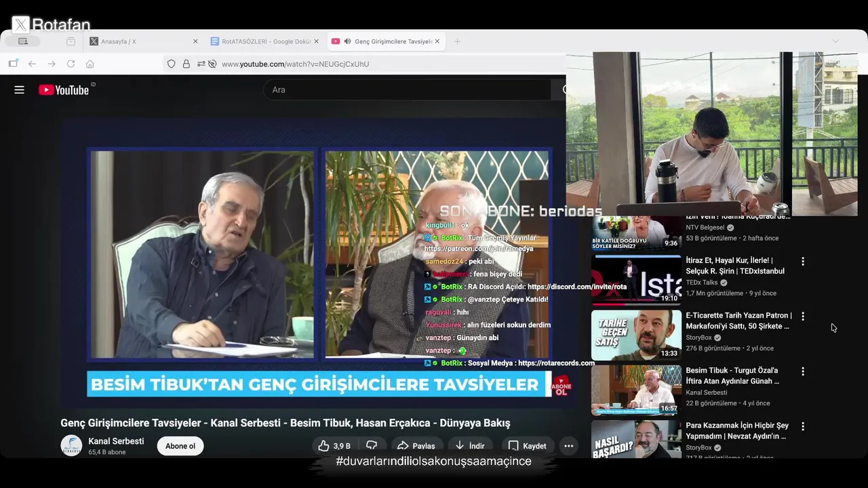Expand the list-all-tabs chevron

coord(835,41)
